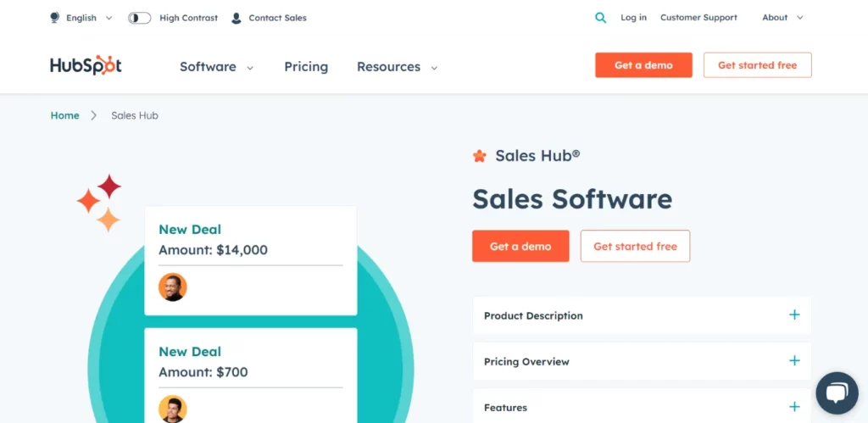Click the orange Sales Hub flower icon
The width and height of the screenshot is (868, 423).
click(x=480, y=156)
